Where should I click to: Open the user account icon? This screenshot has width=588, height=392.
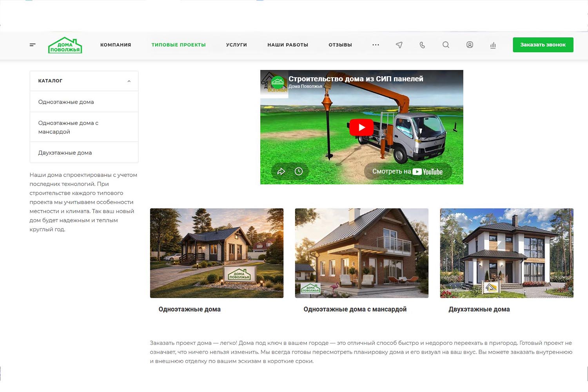pos(470,45)
